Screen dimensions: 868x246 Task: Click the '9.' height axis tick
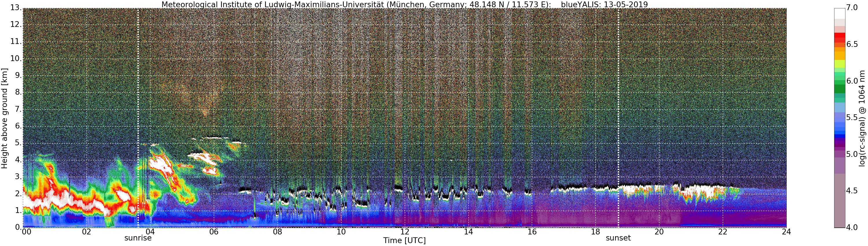18,75
